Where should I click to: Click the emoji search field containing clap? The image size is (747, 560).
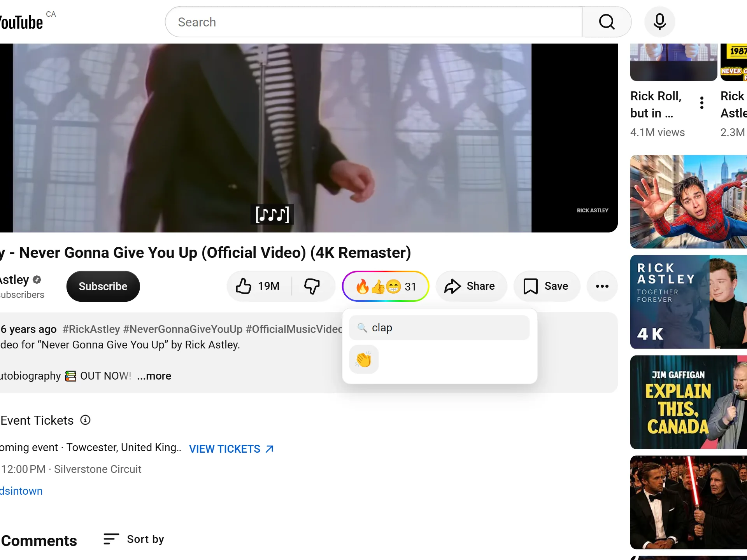(x=439, y=328)
